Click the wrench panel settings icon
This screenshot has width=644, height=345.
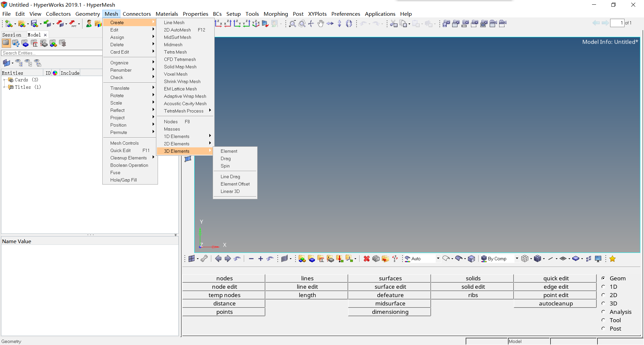(204, 259)
